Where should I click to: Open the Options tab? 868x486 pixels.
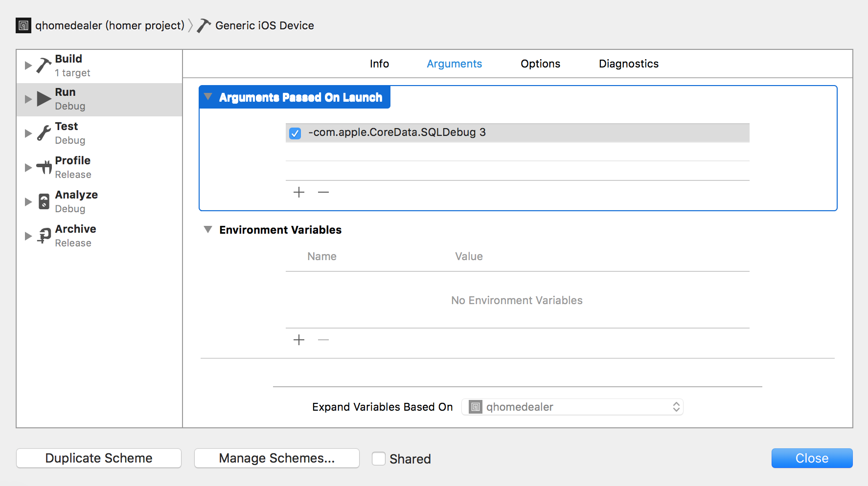pos(540,64)
